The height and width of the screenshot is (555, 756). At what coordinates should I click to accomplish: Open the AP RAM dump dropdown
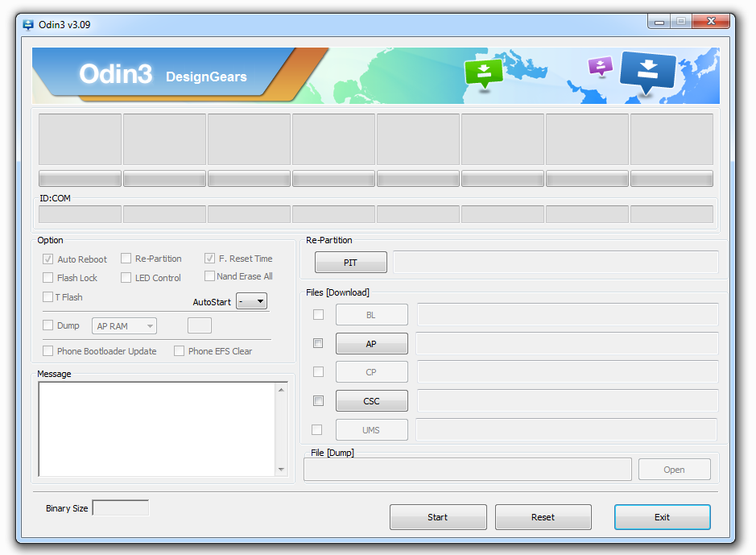(125, 326)
